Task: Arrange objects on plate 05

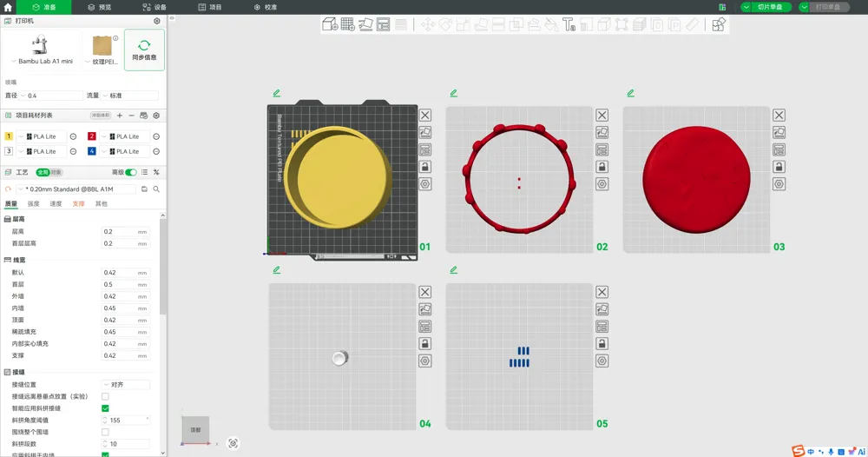Action: tap(602, 327)
